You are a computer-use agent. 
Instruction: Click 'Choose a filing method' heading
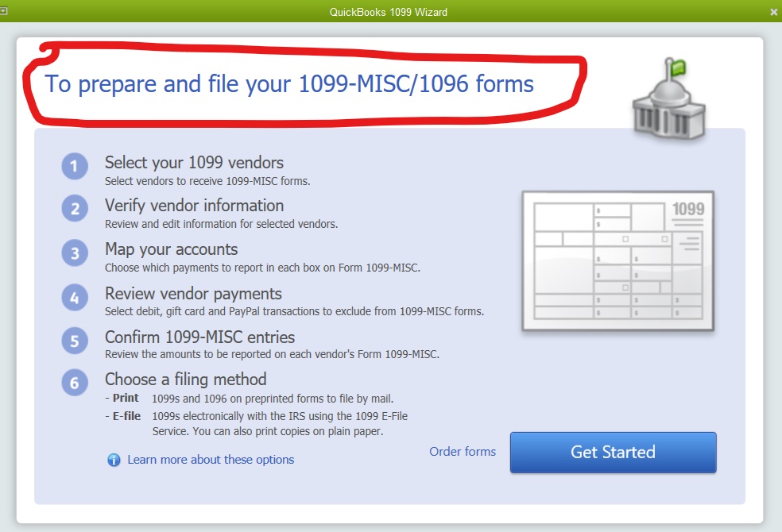(x=185, y=380)
